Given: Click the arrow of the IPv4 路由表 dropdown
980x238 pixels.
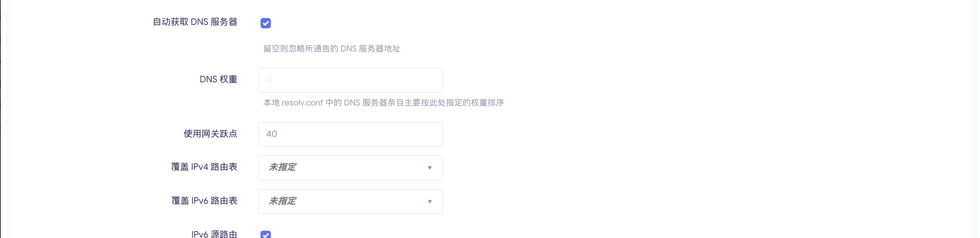Looking at the screenshot, I should 429,168.
